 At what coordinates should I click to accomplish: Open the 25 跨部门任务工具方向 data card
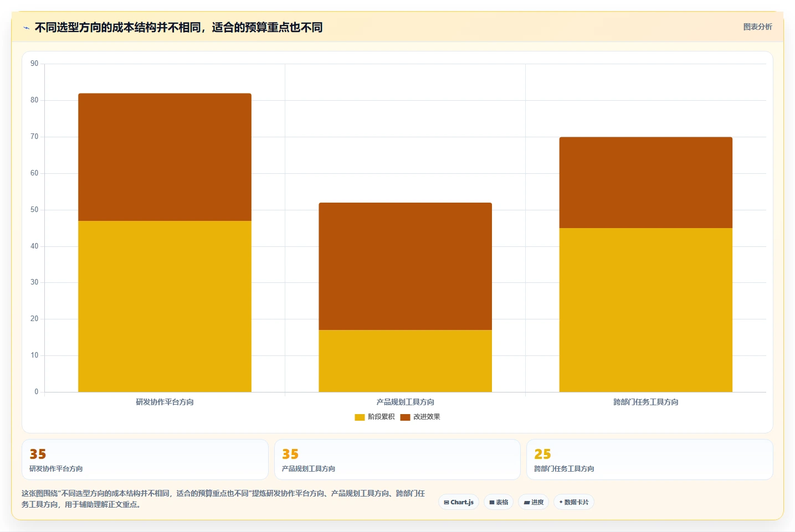click(649, 459)
